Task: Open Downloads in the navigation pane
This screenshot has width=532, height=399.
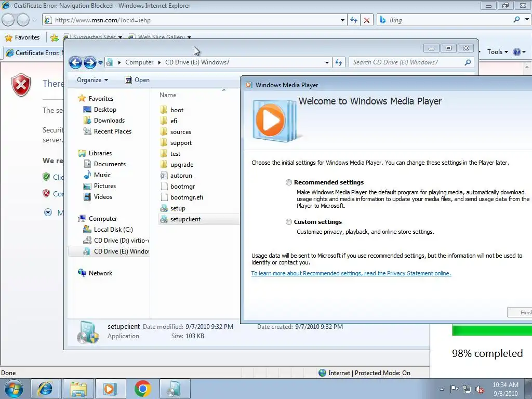Action: pyautogui.click(x=104, y=121)
